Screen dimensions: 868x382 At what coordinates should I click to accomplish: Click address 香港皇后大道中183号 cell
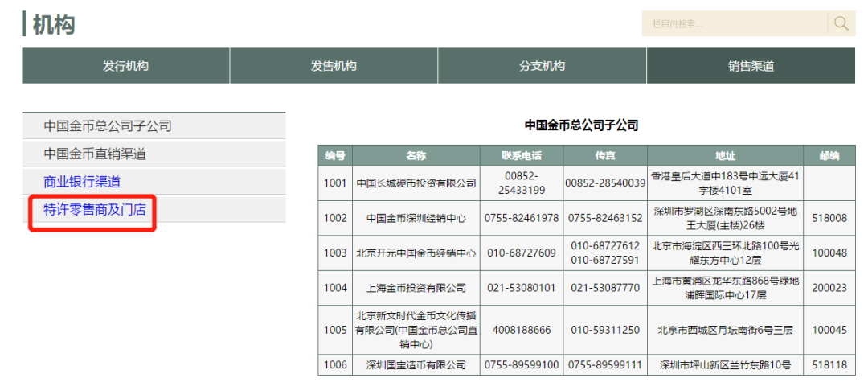(x=725, y=183)
